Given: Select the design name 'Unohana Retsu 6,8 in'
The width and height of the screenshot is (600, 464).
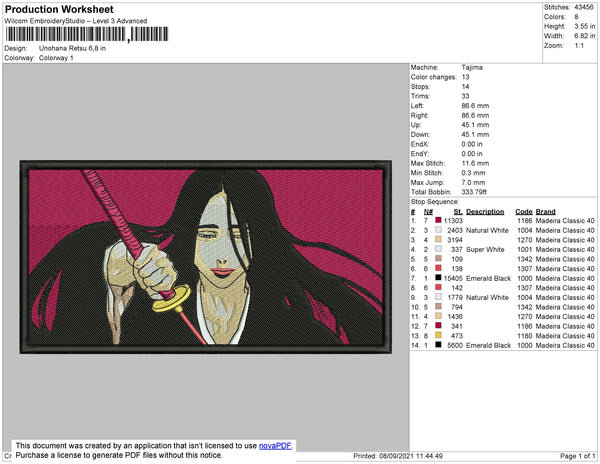Looking at the screenshot, I should (x=72, y=49).
